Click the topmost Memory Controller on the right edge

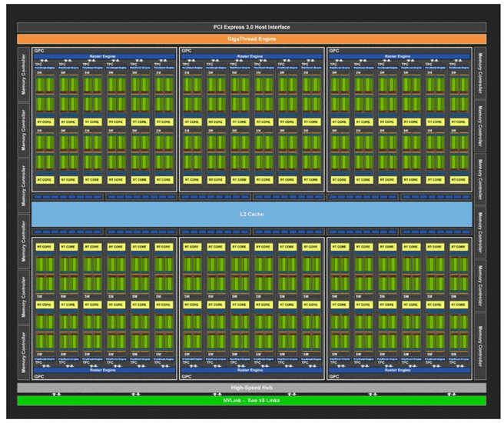[480, 73]
